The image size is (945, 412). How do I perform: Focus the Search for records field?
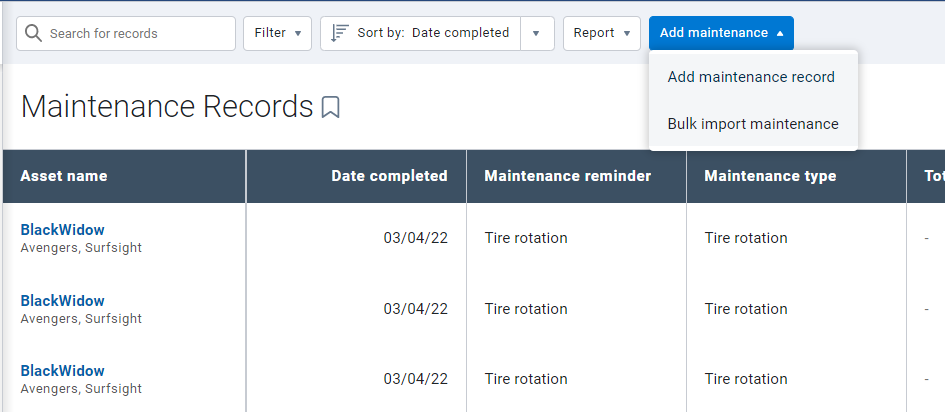coord(126,33)
